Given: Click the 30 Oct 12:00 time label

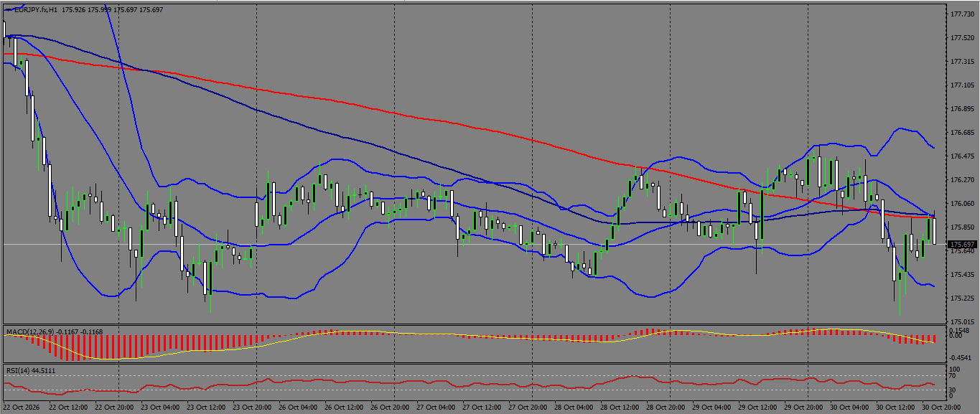Looking at the screenshot, I should click(x=896, y=407).
